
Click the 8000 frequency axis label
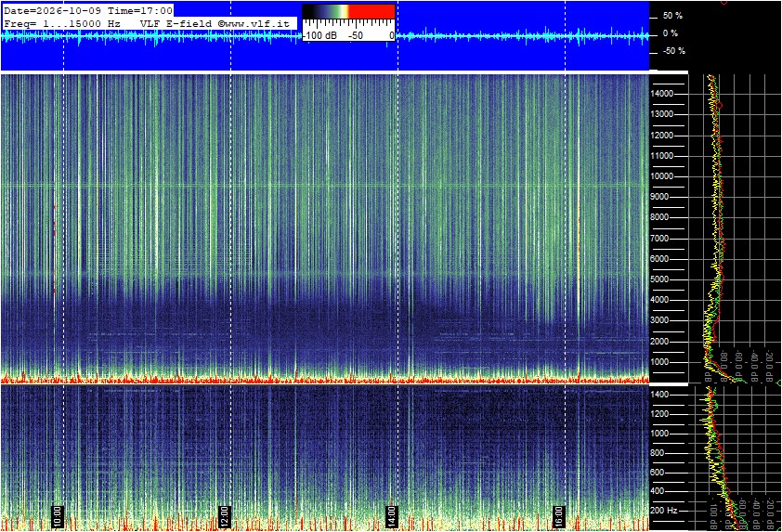tap(659, 217)
